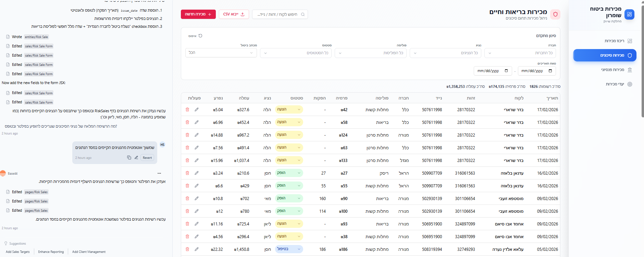Click the ייבוא CSV import button

coord(234,14)
